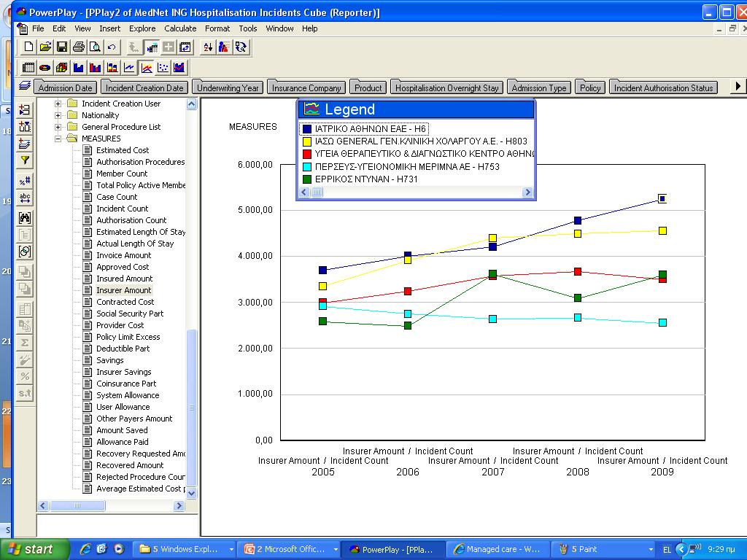This screenshot has width=747, height=560.
Task: Click the yellow filter funnel icon
Action: 25,160
